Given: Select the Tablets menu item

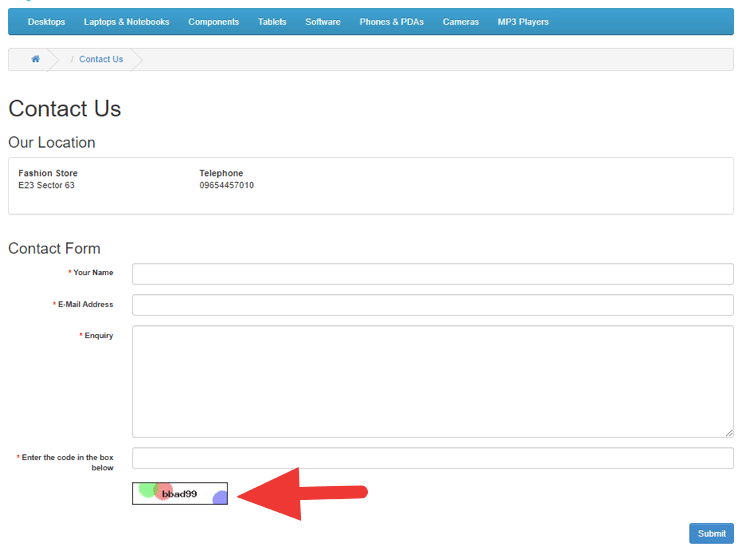Looking at the screenshot, I should [x=272, y=22].
